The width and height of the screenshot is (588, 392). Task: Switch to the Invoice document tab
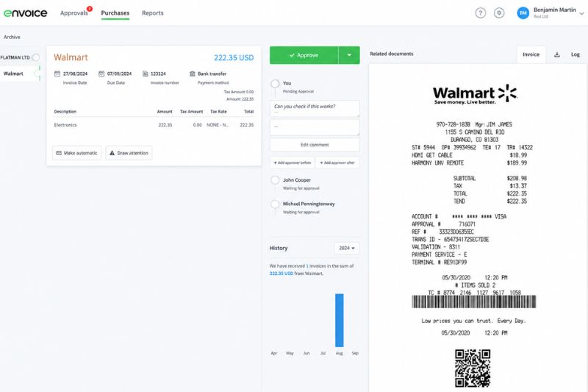click(x=531, y=54)
